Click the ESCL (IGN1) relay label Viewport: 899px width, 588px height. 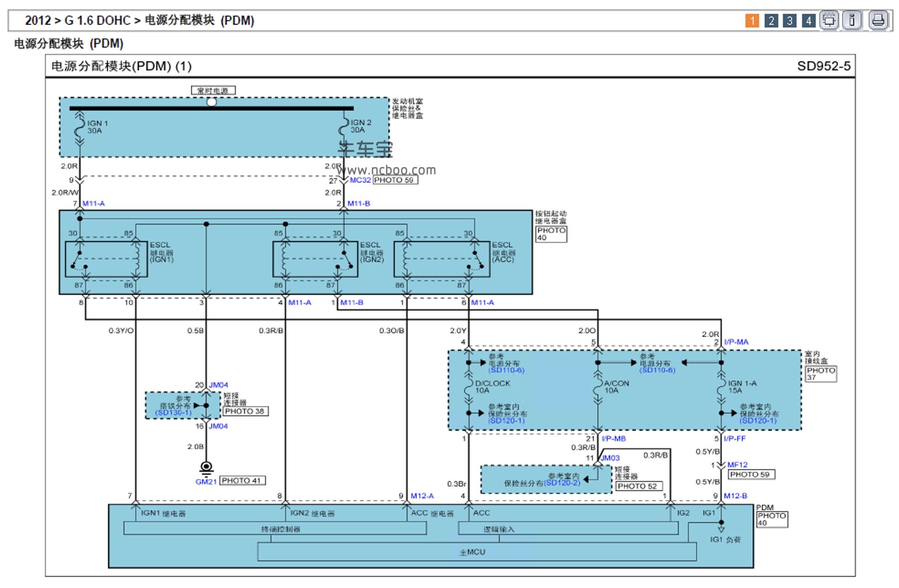(x=162, y=252)
